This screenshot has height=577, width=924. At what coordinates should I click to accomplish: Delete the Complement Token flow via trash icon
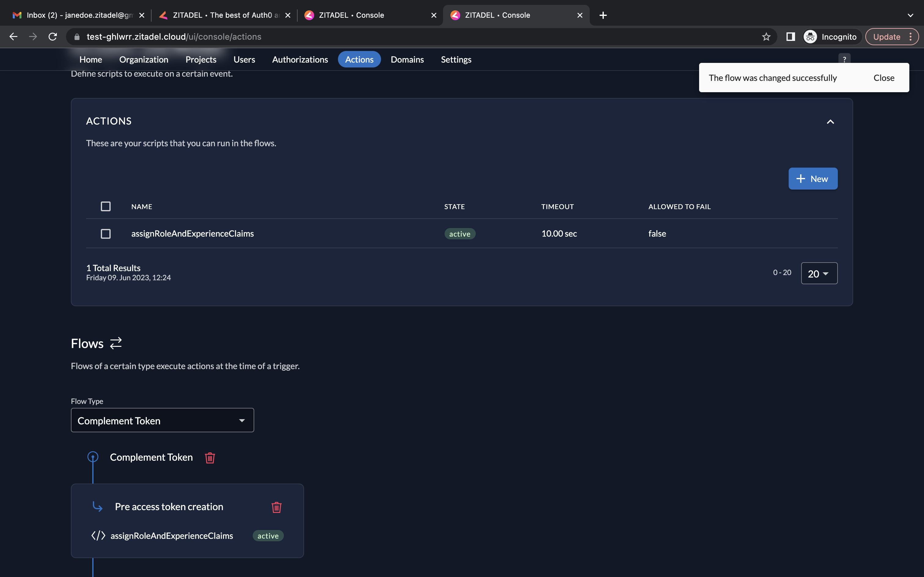[210, 458]
